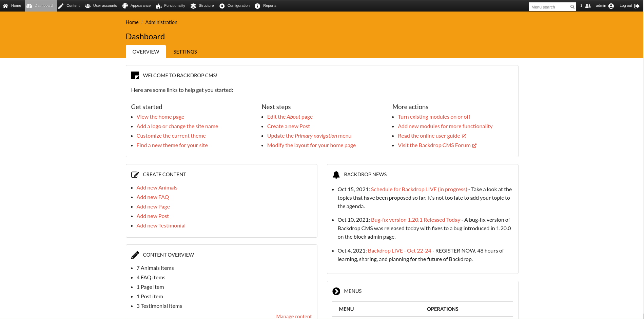Click the '7 Animals items' entry
The height and width of the screenshot is (319, 644).
(155, 268)
